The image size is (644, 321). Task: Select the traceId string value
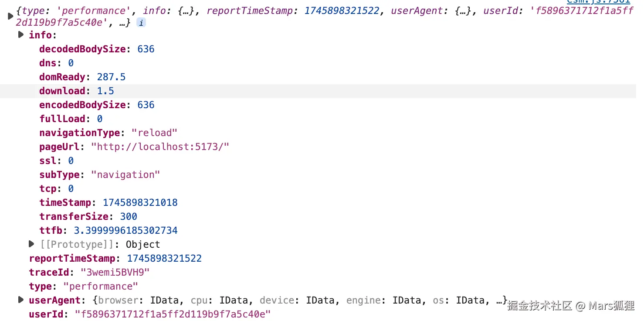point(115,272)
